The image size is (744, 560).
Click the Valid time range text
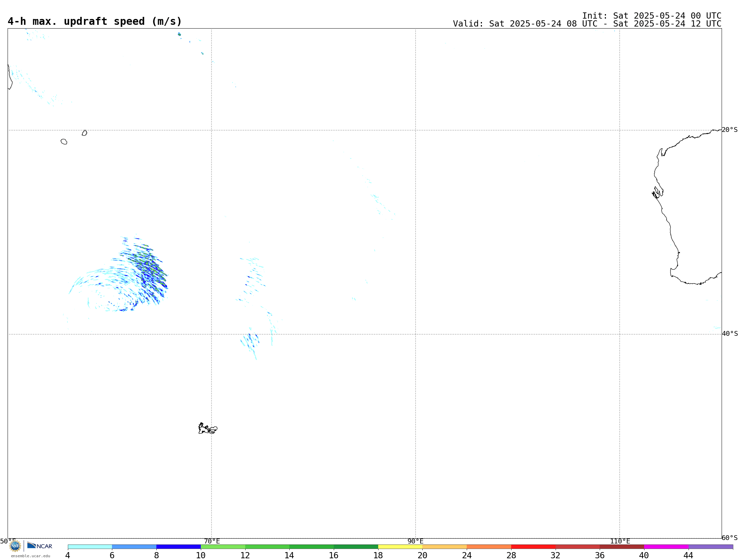tap(587, 24)
